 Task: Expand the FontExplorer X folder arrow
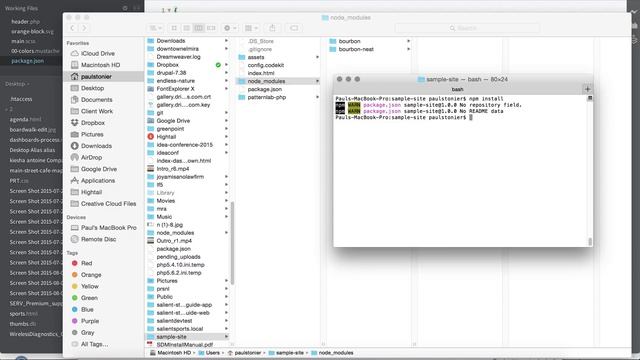point(226,89)
